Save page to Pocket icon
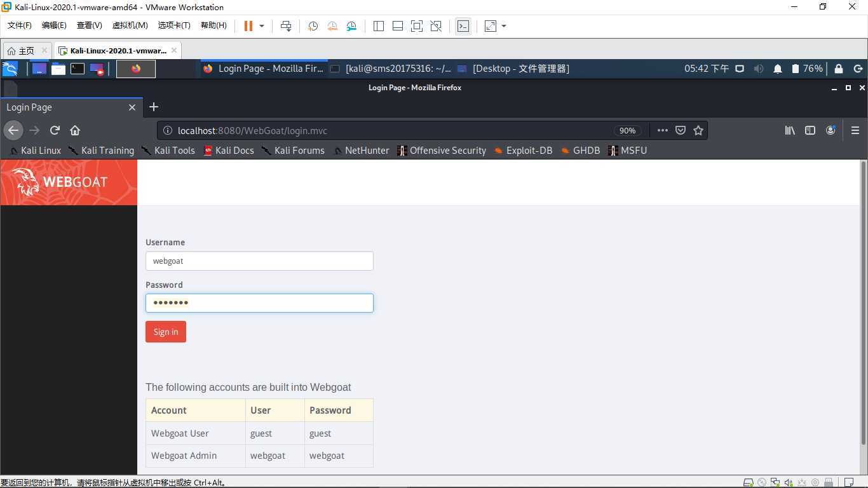The width and height of the screenshot is (868, 488). click(x=681, y=130)
